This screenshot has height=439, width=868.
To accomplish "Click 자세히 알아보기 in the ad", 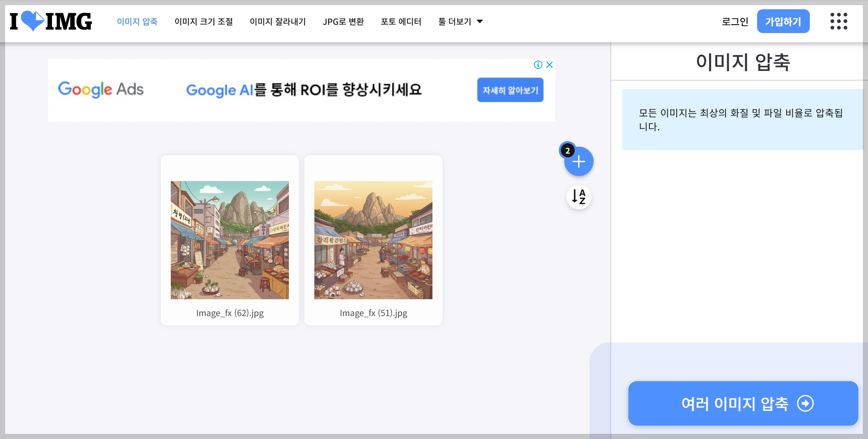I will [x=510, y=90].
